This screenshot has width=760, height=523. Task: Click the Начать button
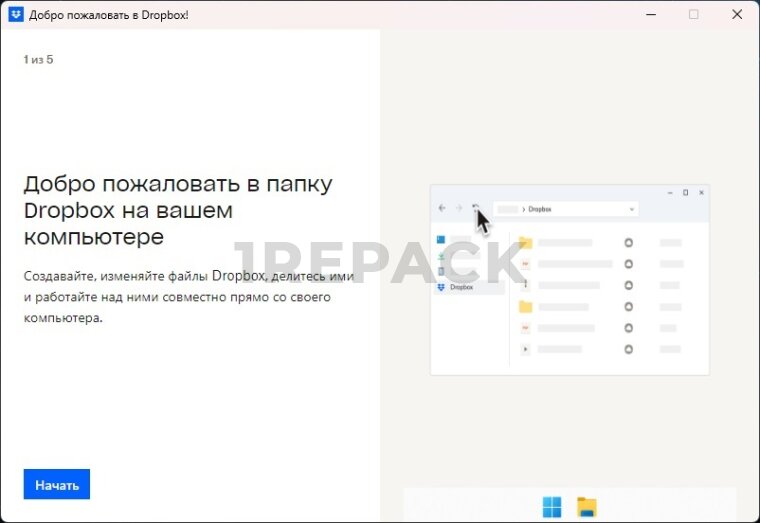(57, 485)
